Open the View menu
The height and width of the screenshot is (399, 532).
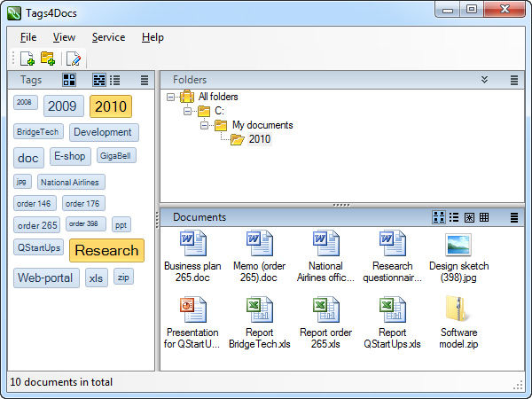click(64, 37)
